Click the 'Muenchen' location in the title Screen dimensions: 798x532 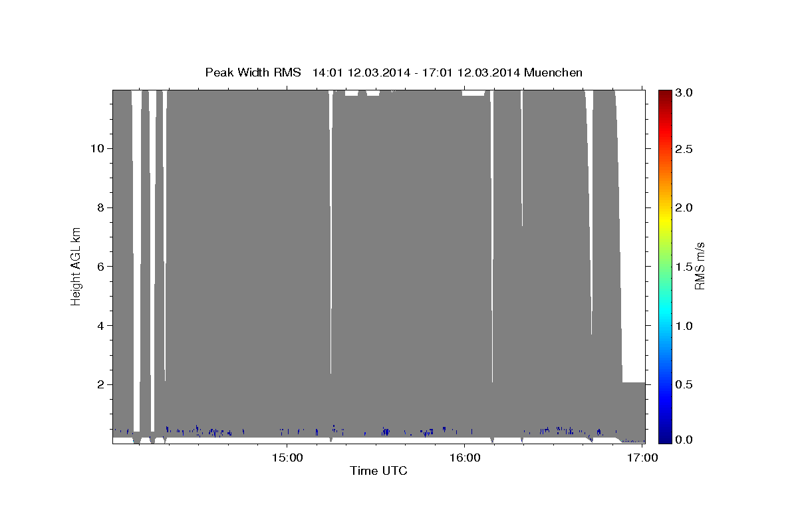pyautogui.click(x=553, y=72)
